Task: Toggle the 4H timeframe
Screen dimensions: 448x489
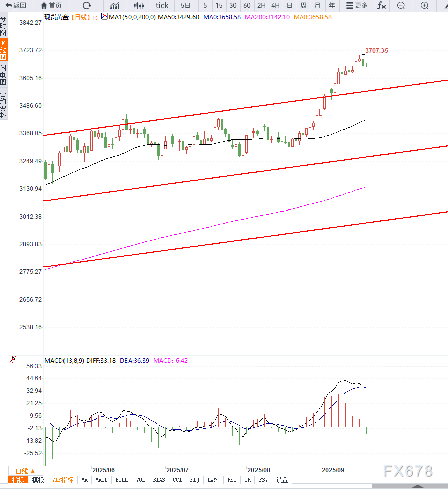Action: [x=275, y=6]
